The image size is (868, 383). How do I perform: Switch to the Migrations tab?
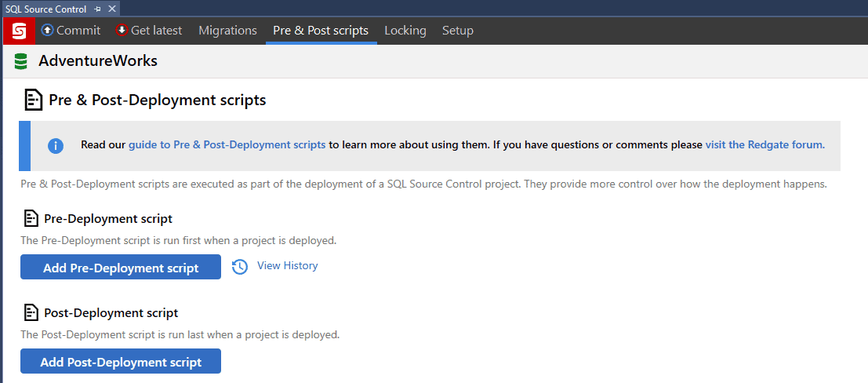coord(227,31)
